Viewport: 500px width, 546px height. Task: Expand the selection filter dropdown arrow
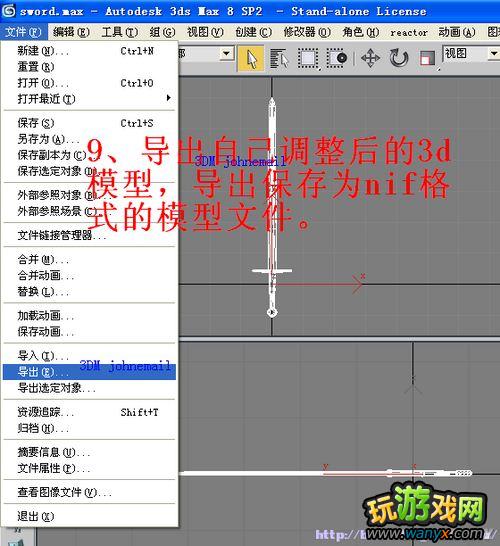[x=226, y=53]
